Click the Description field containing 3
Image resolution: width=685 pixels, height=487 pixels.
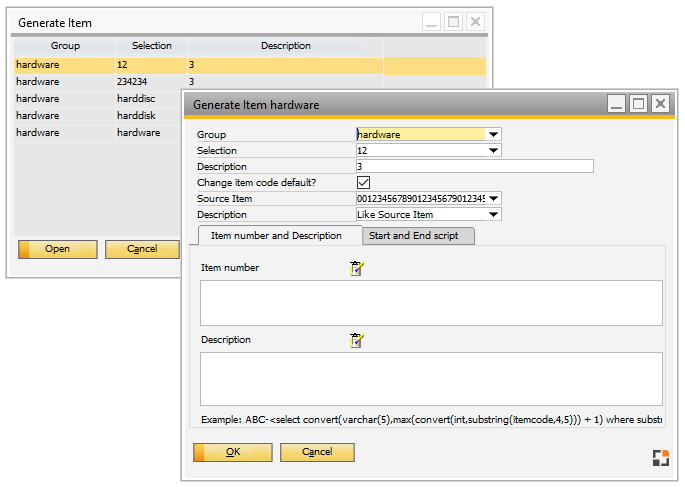(x=474, y=167)
